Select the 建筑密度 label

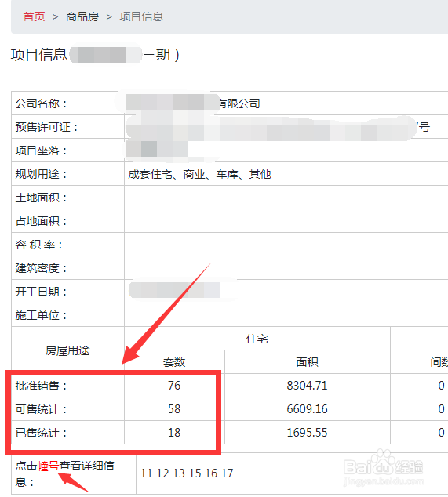[42, 268]
